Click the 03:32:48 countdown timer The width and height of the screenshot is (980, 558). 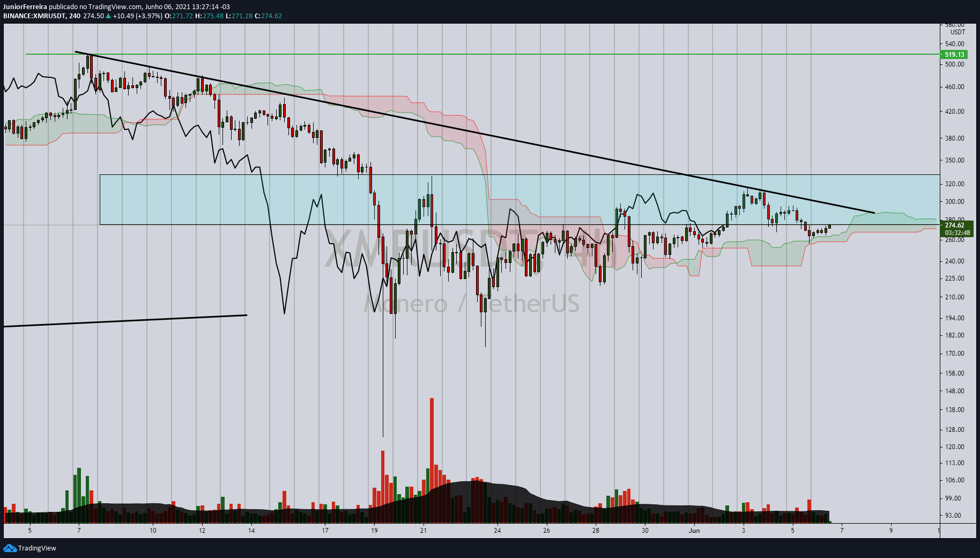pyautogui.click(x=957, y=233)
